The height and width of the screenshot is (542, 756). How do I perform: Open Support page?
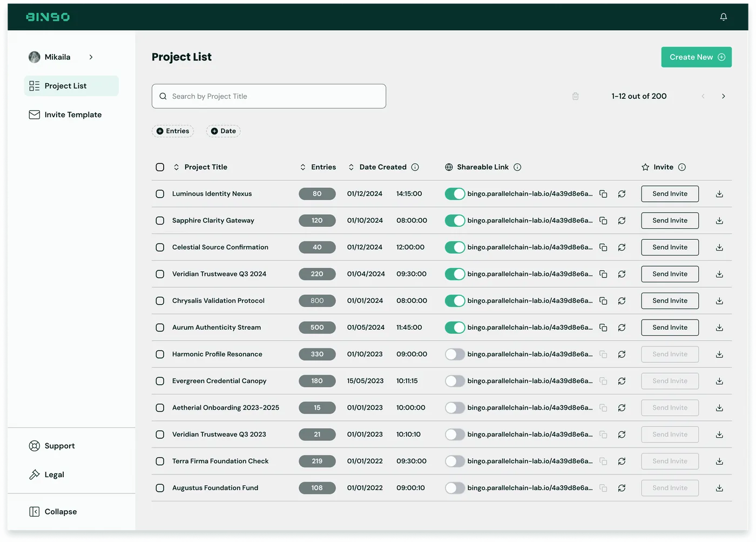click(x=52, y=446)
